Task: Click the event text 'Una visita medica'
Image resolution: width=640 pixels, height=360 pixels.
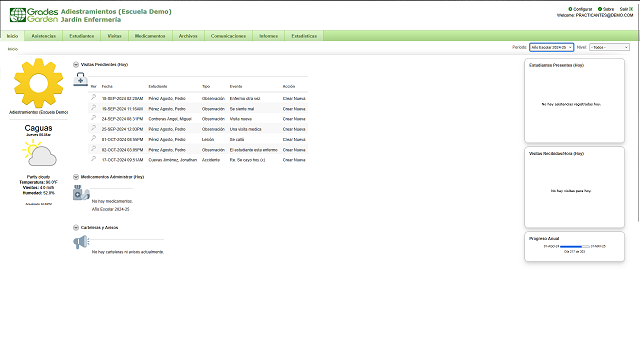Action: [x=245, y=129]
